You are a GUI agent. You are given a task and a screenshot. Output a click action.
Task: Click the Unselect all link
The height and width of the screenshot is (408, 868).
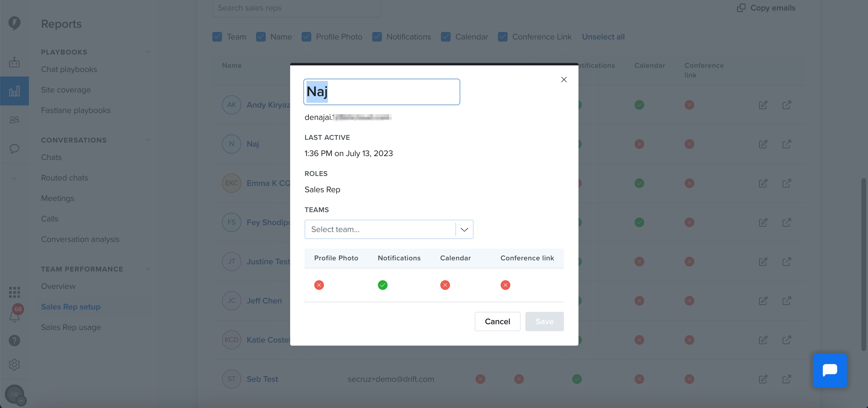coord(603,37)
